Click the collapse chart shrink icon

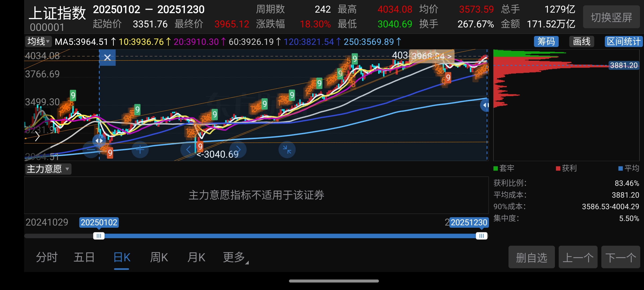tap(287, 150)
